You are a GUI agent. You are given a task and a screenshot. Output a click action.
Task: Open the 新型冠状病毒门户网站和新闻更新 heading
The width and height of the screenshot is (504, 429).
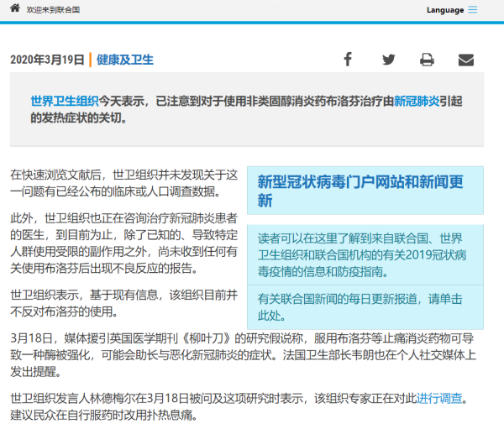360,191
